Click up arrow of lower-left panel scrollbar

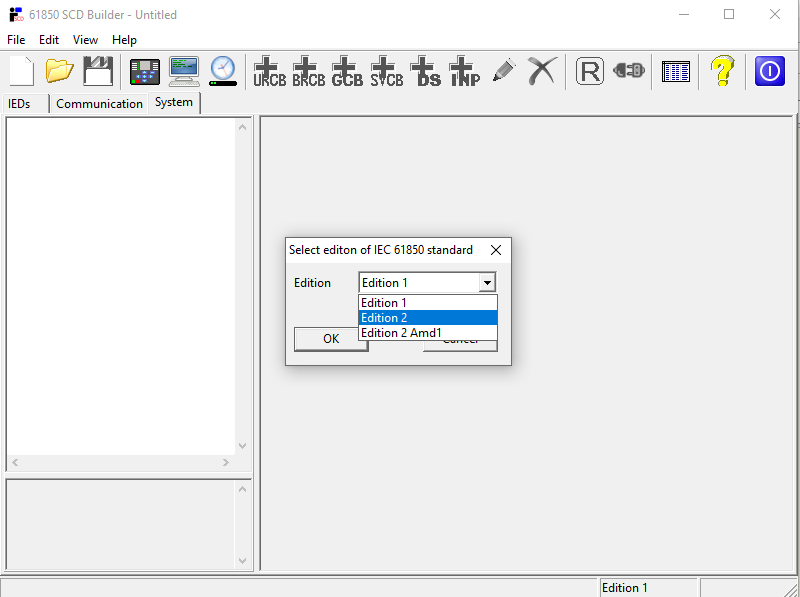(242, 489)
